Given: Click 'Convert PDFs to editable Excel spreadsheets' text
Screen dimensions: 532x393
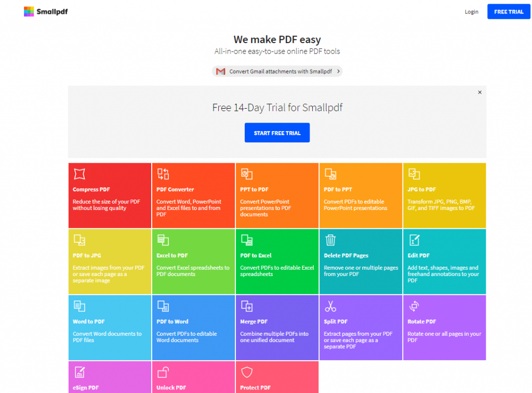Looking at the screenshot, I should [277, 271].
